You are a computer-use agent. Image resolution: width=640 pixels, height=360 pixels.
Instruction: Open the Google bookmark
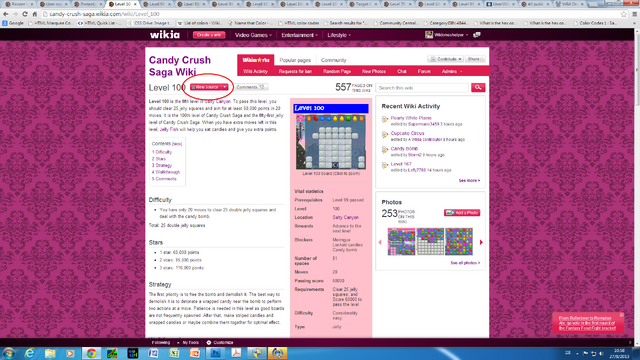pos(13,23)
